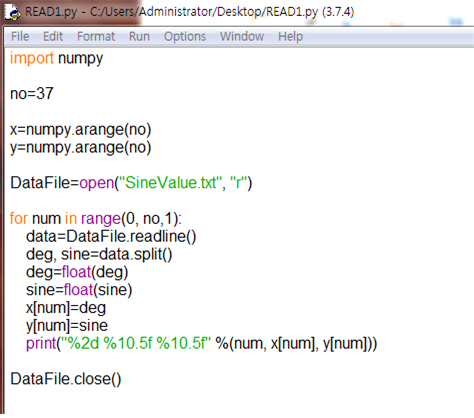Screen dimensions: 474x418
Task: Click the 'y=numpy.arange(no)' line
Action: (81, 147)
